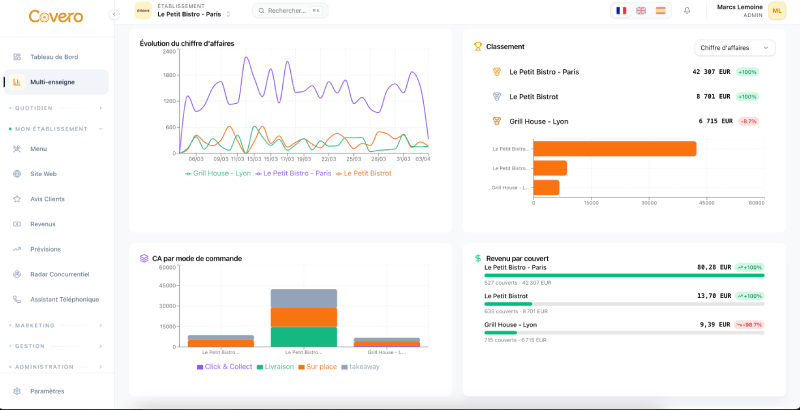
Task: Switch language to English flag
Action: click(x=640, y=10)
